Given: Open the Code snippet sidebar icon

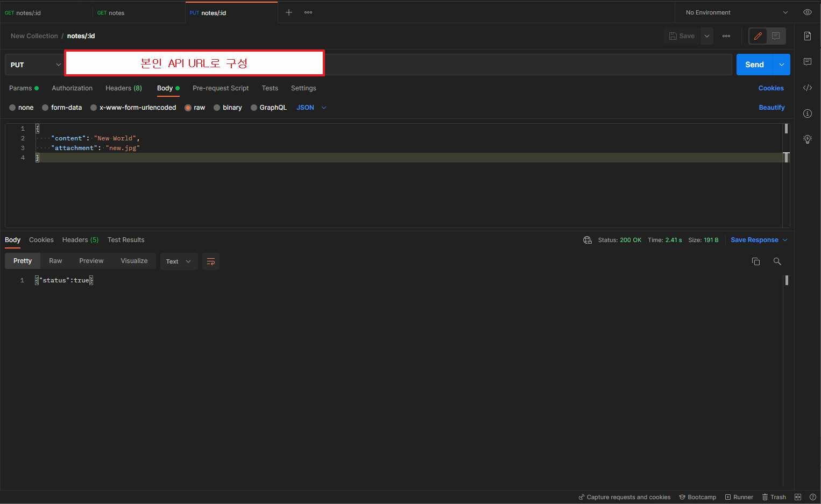Looking at the screenshot, I should pos(808,88).
